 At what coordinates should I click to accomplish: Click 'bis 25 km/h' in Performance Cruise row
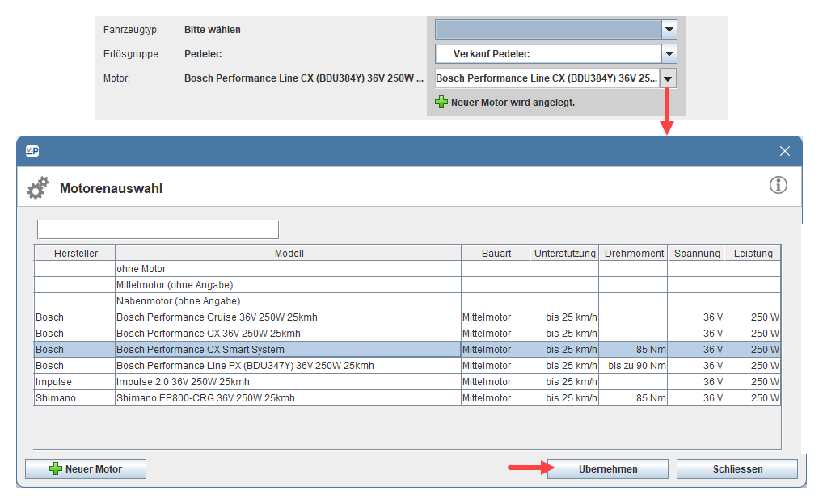tap(565, 317)
